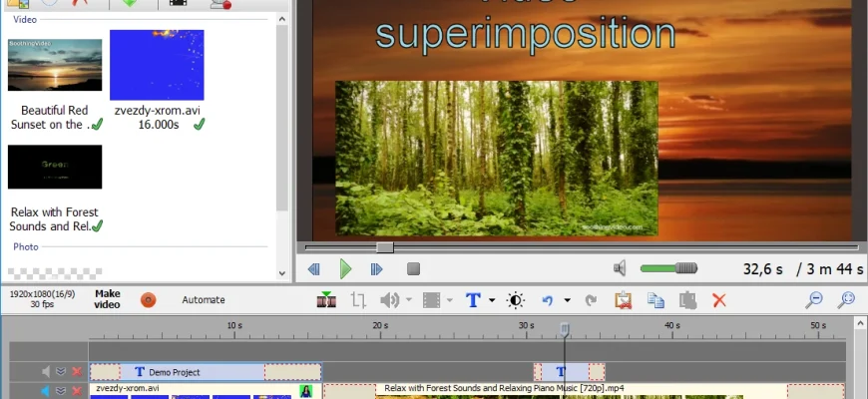Zoom out the timeline with minus magnifier
The image size is (868, 399).
[x=814, y=299]
